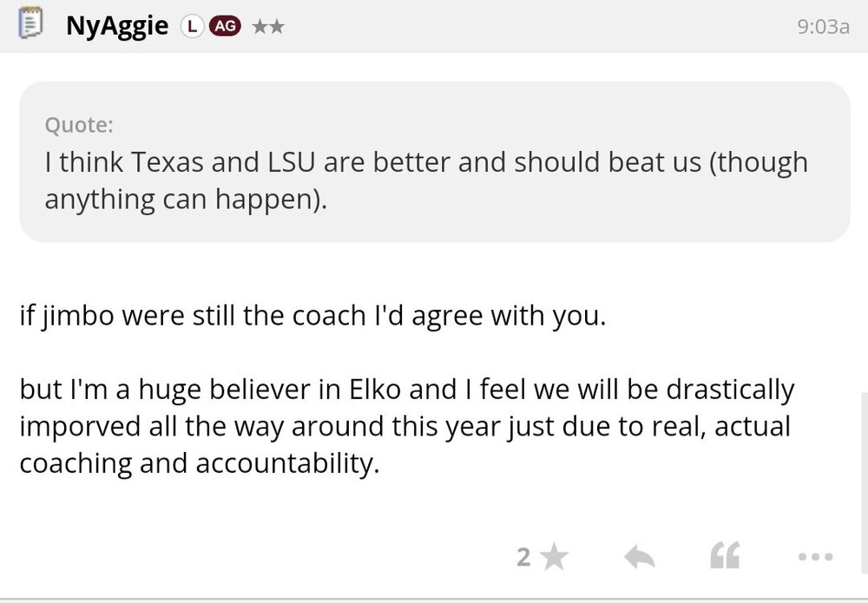Click the 9:03a post timestamp
This screenshot has height=603, width=868.
point(822,27)
